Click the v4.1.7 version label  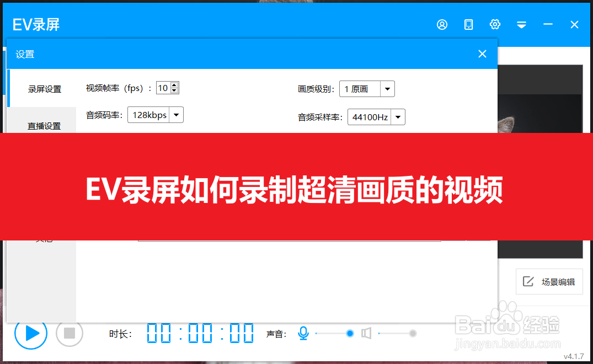pos(574,356)
